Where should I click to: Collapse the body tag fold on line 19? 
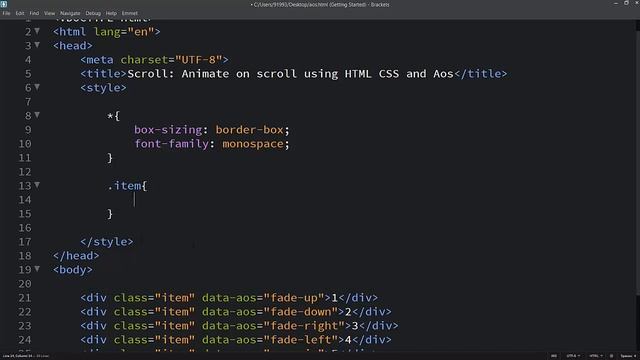37,269
